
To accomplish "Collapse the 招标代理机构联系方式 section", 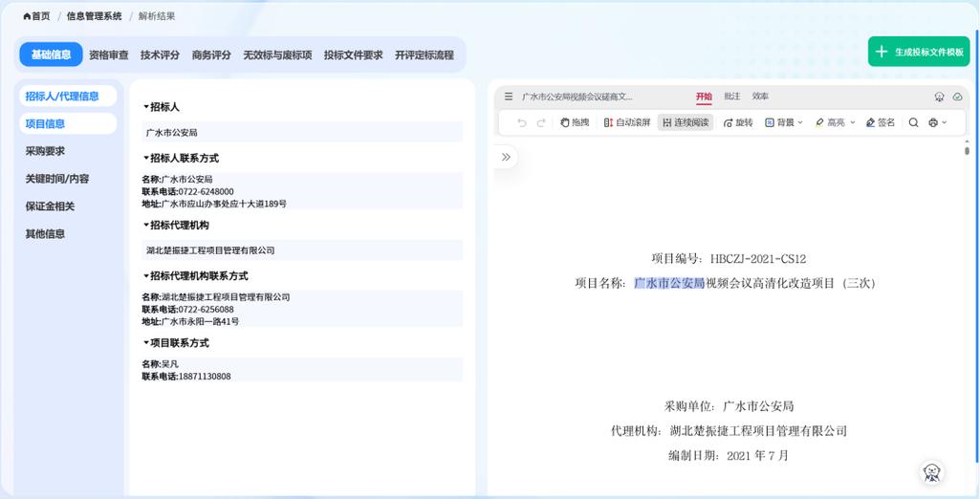I will (x=146, y=275).
